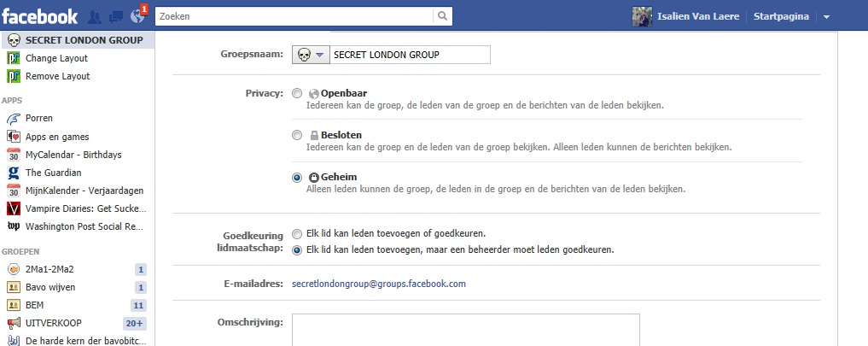Click the Groepsnaam text field
The width and height of the screenshot is (868, 346).
point(410,55)
